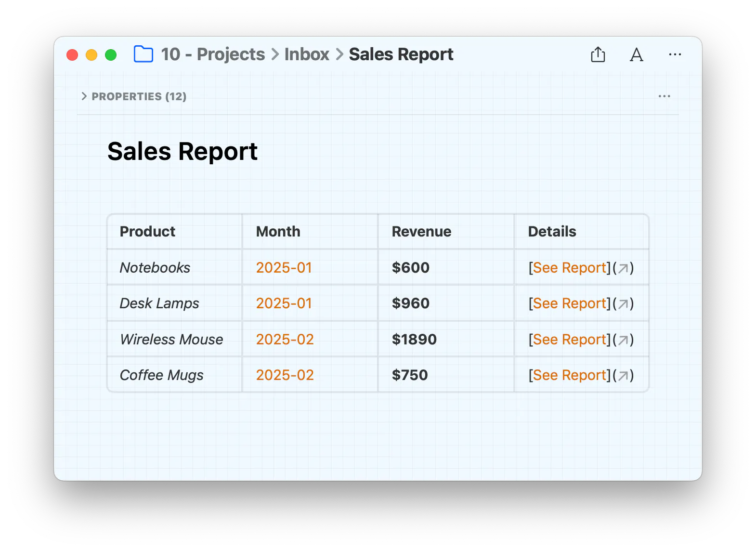756x552 pixels.
Task: Click the share icon in title bar
Action: click(598, 54)
